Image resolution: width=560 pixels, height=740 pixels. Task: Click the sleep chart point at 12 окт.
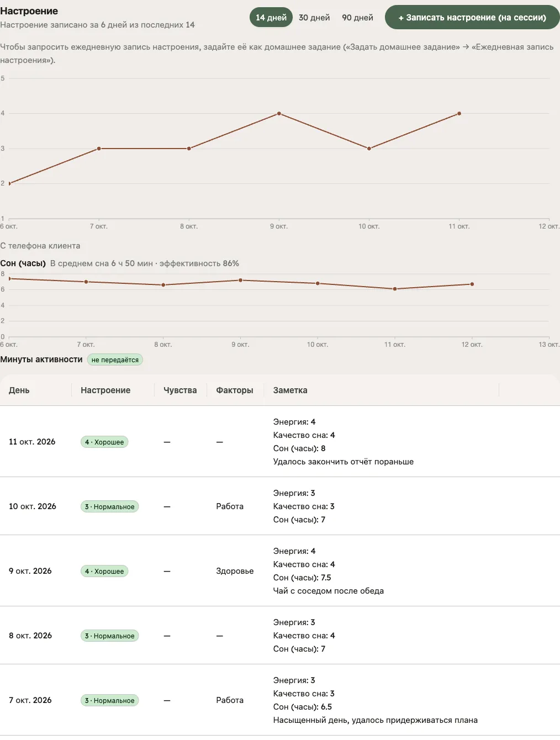pos(472,284)
